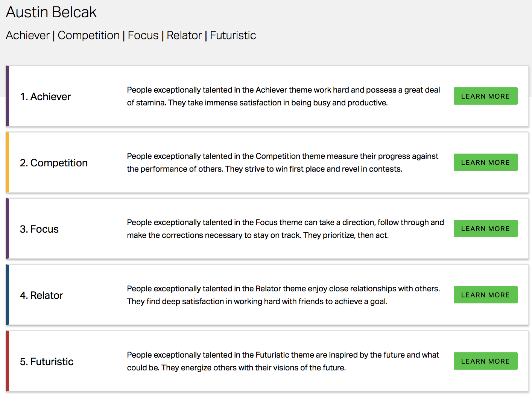Click the orange color bar on the Competition card
Viewport: 532px width, 396px height.
pyautogui.click(x=8, y=162)
